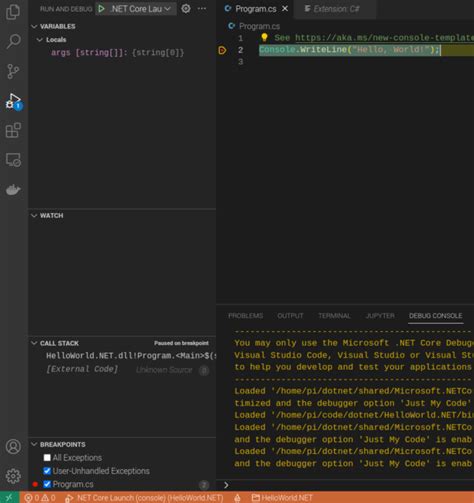Click the Program.cs breadcrumb
Screen dimensions: 474x503
pyautogui.click(x=254, y=26)
